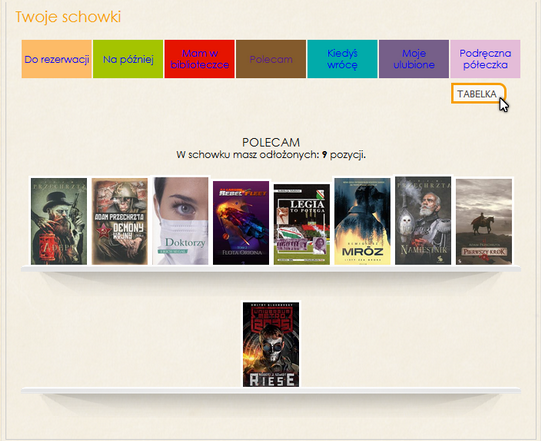The width and height of the screenshot is (541, 441).
Task: Click the POLECAM shelf title
Action: [271, 142]
